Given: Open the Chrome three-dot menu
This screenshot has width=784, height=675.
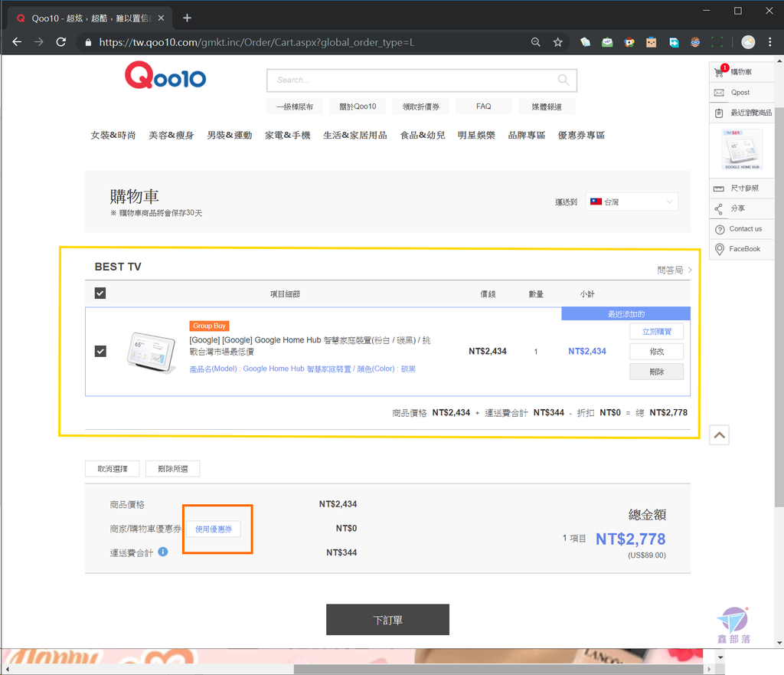Looking at the screenshot, I should [x=770, y=42].
